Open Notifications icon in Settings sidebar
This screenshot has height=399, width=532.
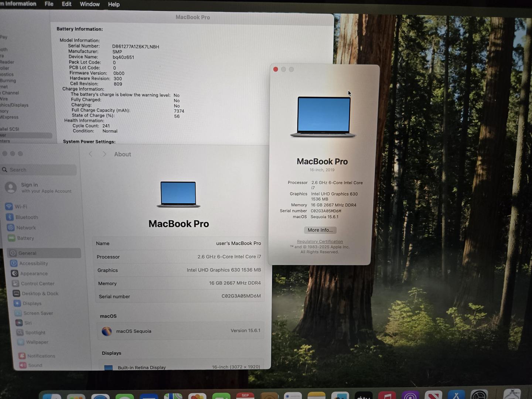[x=22, y=356]
